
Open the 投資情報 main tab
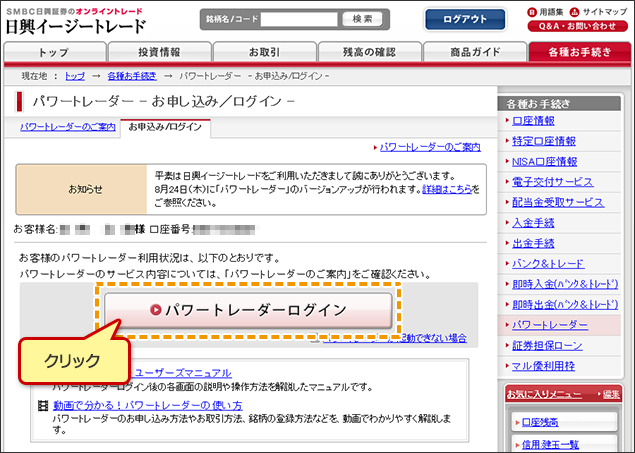click(x=160, y=52)
